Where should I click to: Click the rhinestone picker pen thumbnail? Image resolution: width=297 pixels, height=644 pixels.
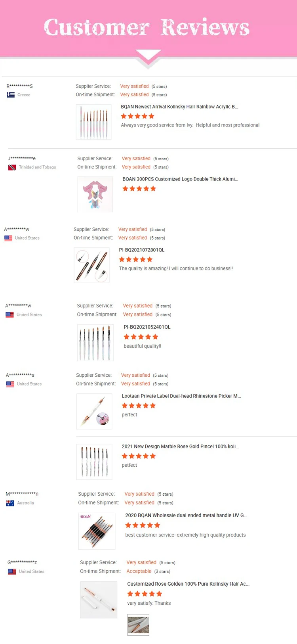94,411
